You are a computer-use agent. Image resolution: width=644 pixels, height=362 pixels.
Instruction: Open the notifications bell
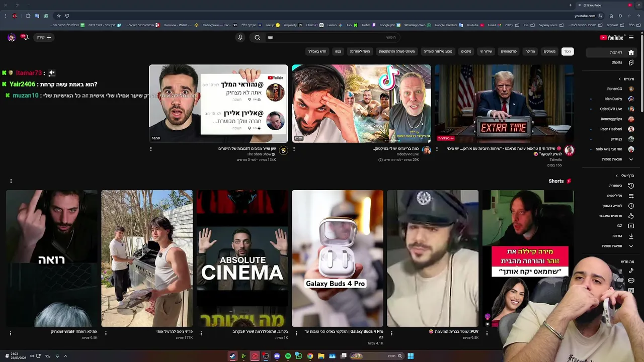tap(24, 37)
